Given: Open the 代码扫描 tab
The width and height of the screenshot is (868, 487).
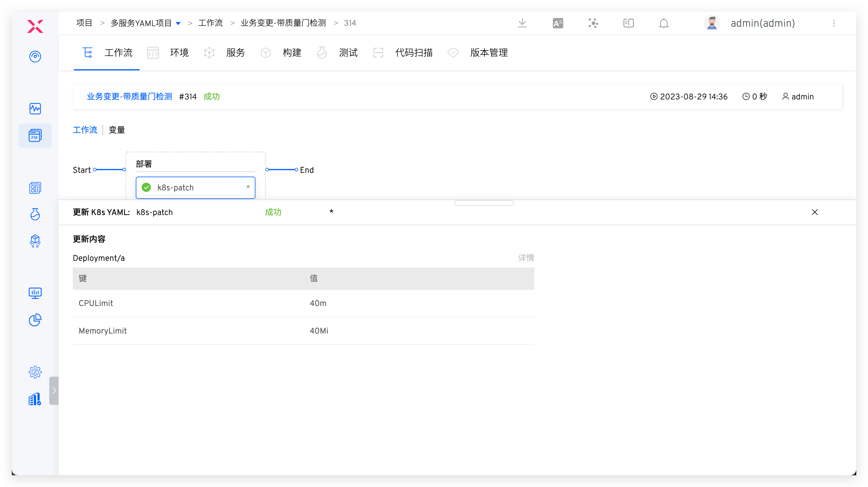Looking at the screenshot, I should (413, 53).
